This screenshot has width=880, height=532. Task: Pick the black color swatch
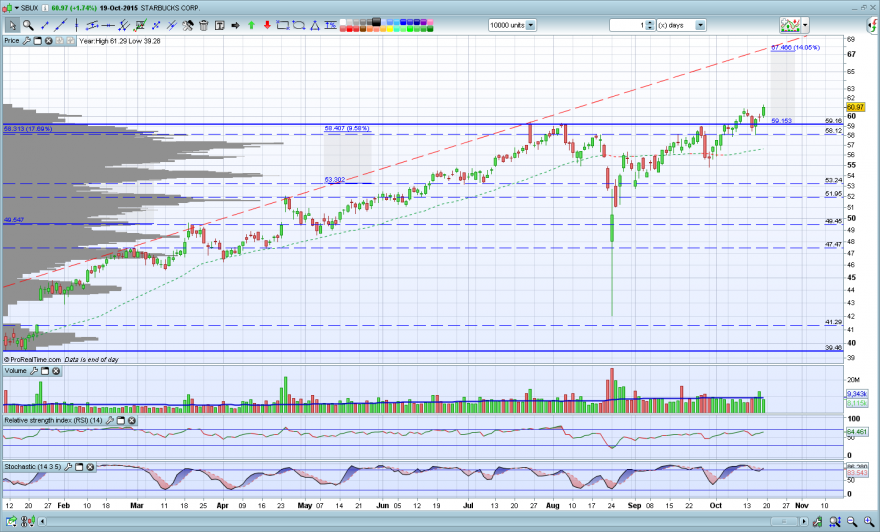376,22
